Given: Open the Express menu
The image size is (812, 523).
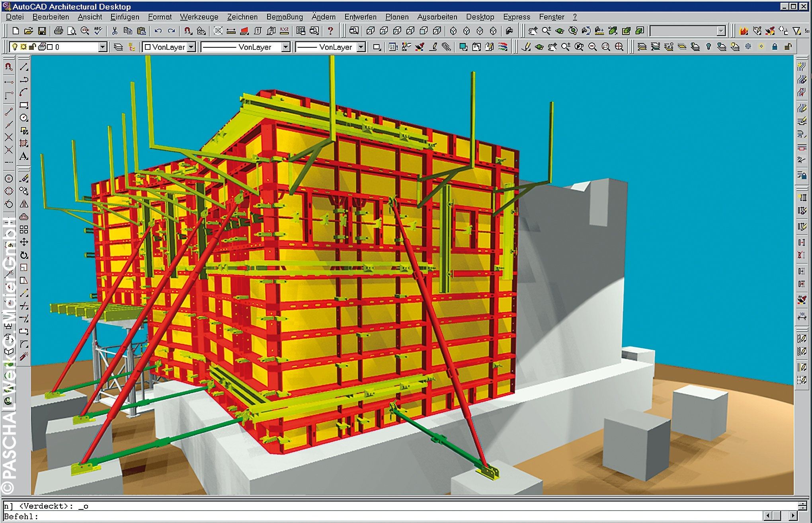Looking at the screenshot, I should [517, 17].
